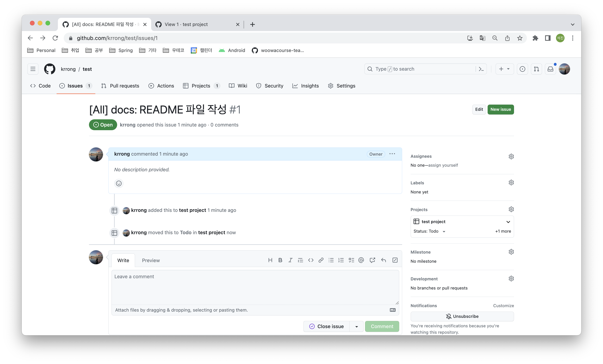Open the command palette icon in search bar

[x=481, y=69]
